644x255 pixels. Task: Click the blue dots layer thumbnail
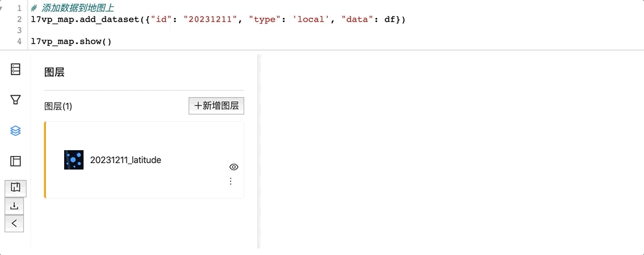[x=74, y=160]
